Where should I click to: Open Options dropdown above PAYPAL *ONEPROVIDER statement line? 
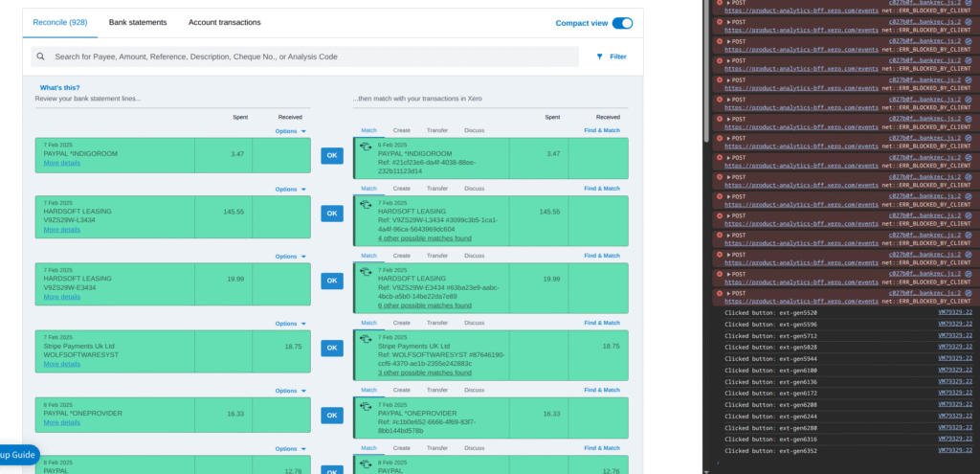click(290, 391)
